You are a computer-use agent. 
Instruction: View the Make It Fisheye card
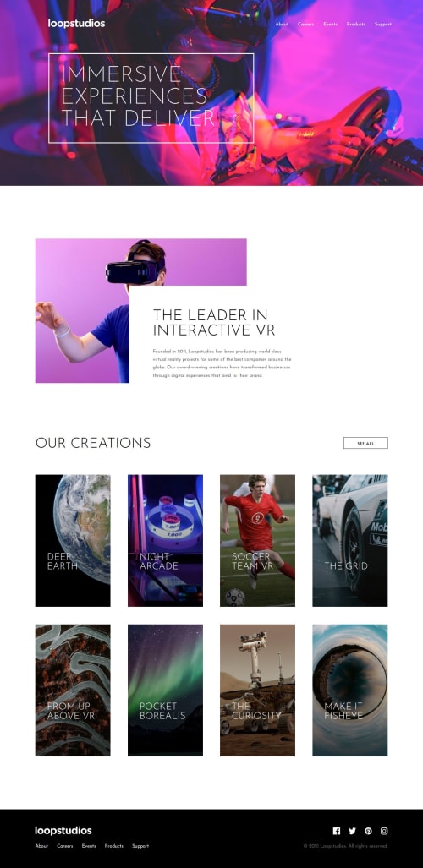click(x=349, y=691)
